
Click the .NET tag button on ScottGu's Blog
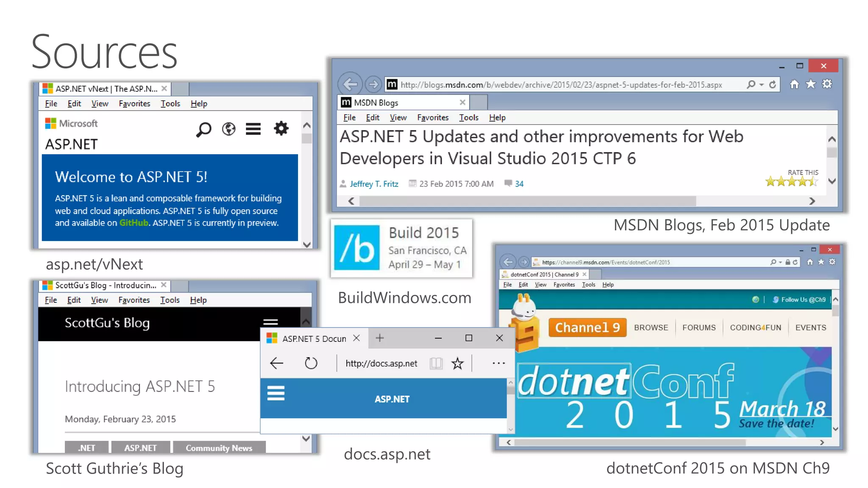[87, 448]
